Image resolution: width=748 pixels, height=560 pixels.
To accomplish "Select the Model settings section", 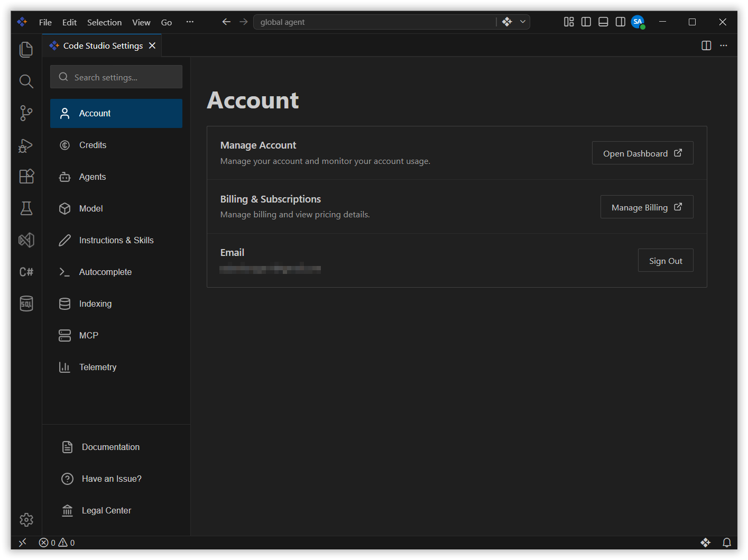I will (x=116, y=208).
